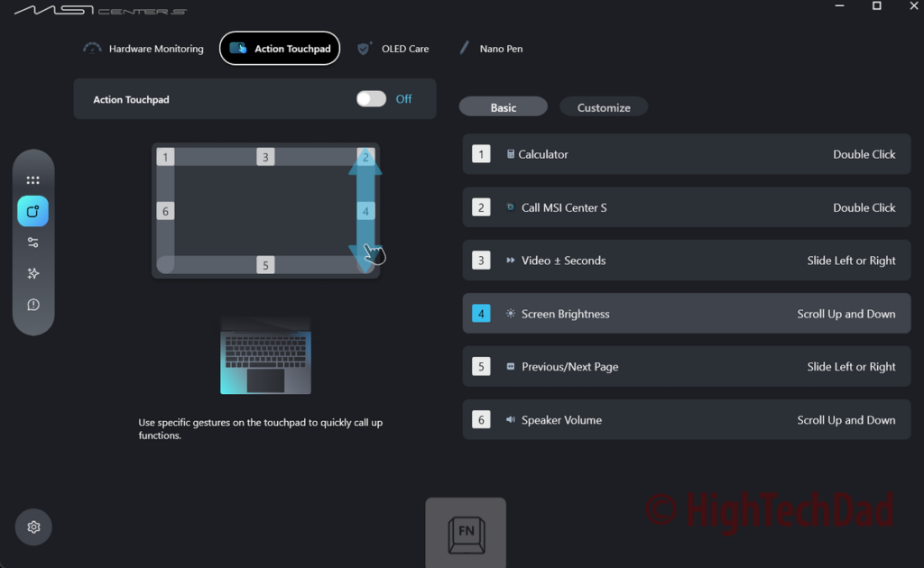924x568 pixels.
Task: Select the Calculator gesture row
Action: click(686, 154)
